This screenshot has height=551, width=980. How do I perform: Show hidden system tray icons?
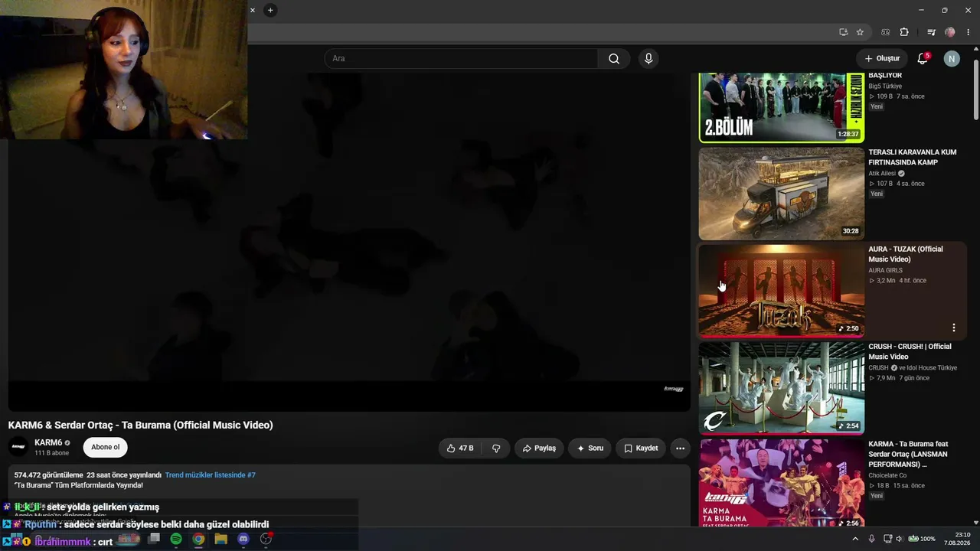pos(855,539)
